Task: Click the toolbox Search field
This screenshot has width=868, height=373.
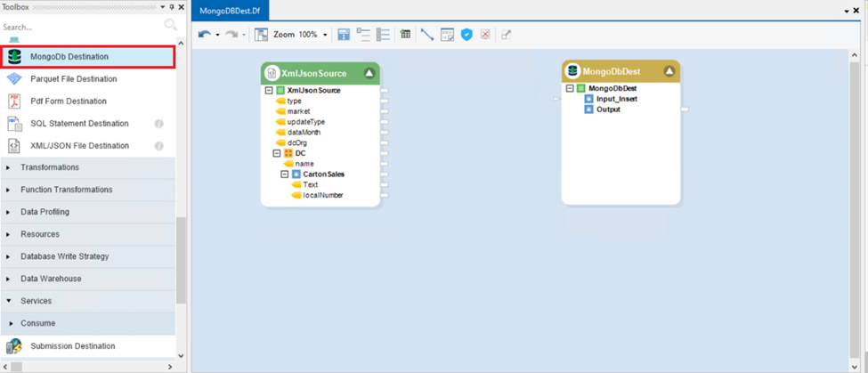Action: pos(80,27)
